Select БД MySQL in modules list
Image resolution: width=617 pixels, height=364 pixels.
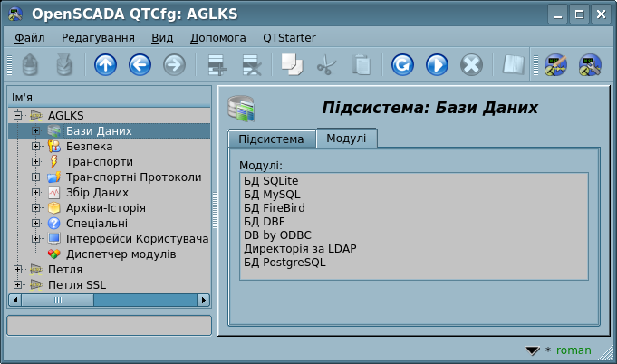click(272, 195)
